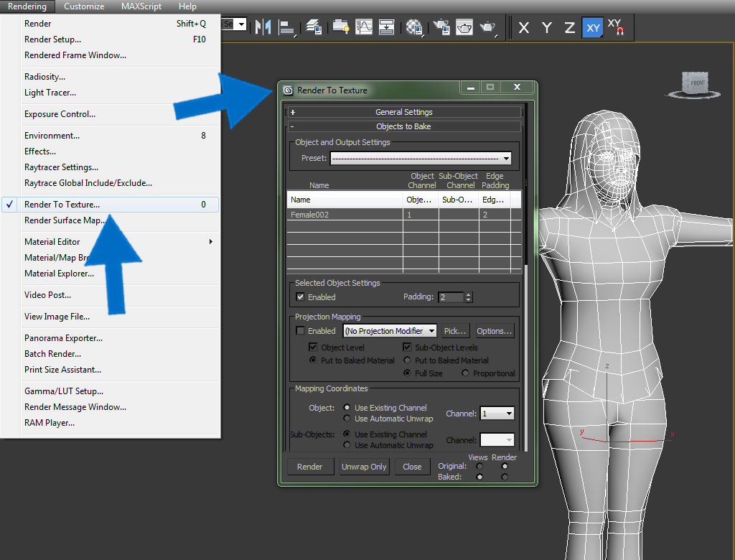
Task: Click the Padding spinner arrows
Action: click(x=469, y=297)
